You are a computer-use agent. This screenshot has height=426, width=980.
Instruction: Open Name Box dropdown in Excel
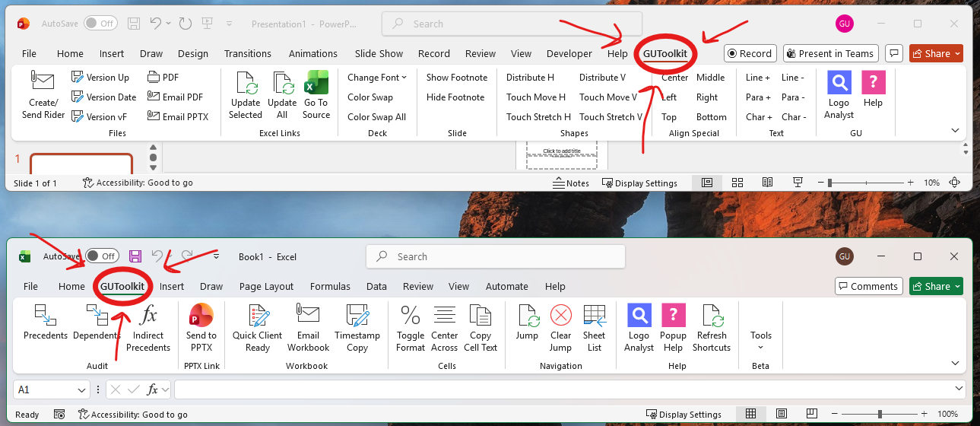pos(83,389)
